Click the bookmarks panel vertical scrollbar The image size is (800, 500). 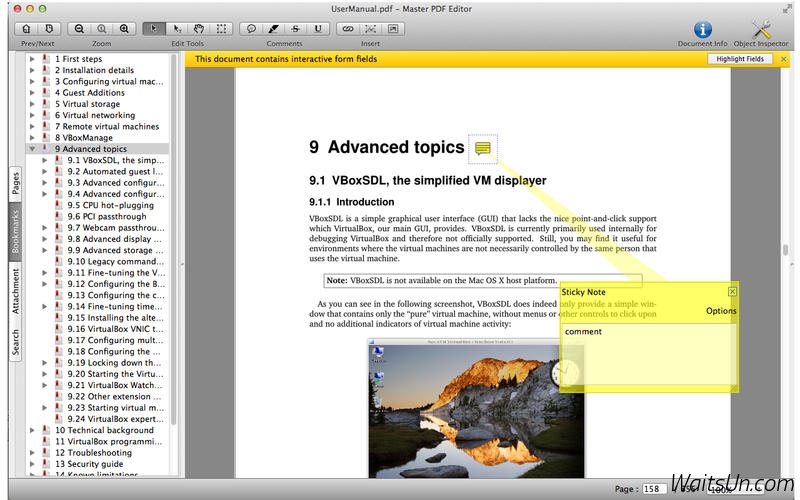pyautogui.click(x=173, y=240)
